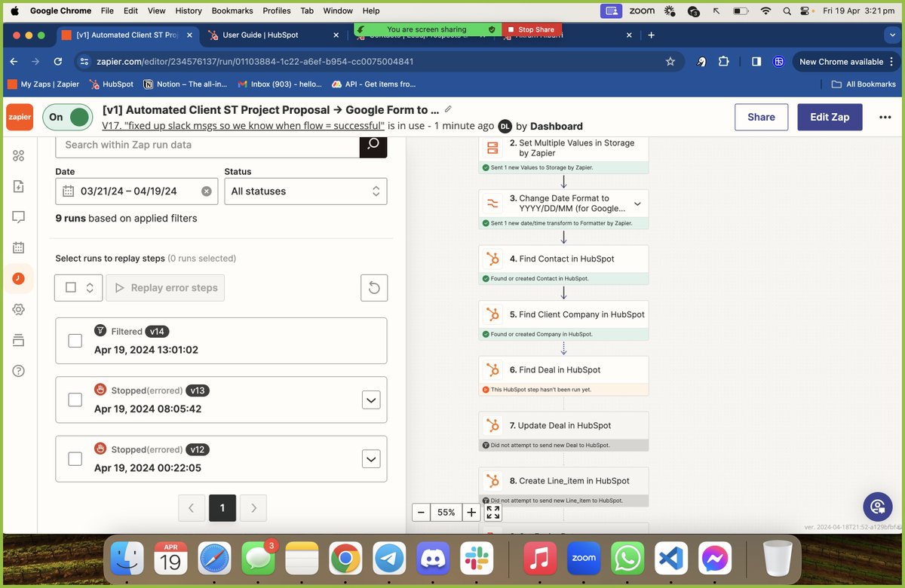Click the Search within Zap run data field
The height and width of the screenshot is (588, 905).
coord(208,145)
